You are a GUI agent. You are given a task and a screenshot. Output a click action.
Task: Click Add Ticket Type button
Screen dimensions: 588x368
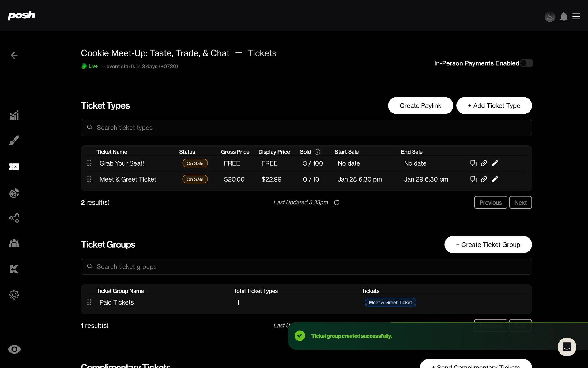point(494,105)
